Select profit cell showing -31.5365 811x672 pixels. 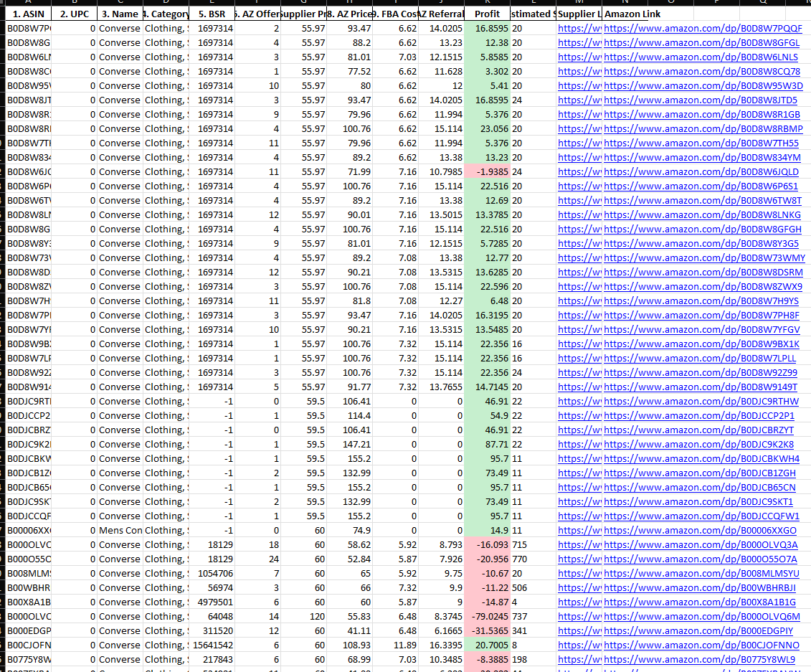(x=487, y=630)
